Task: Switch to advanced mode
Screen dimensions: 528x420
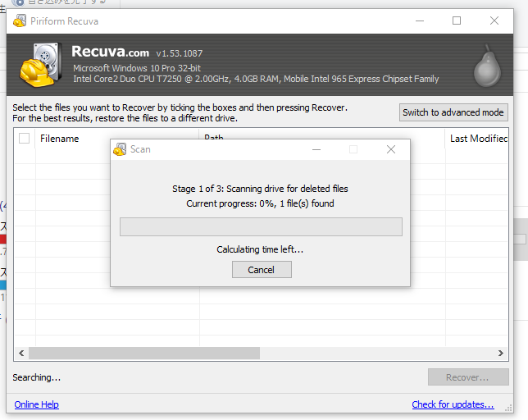Action: [453, 112]
